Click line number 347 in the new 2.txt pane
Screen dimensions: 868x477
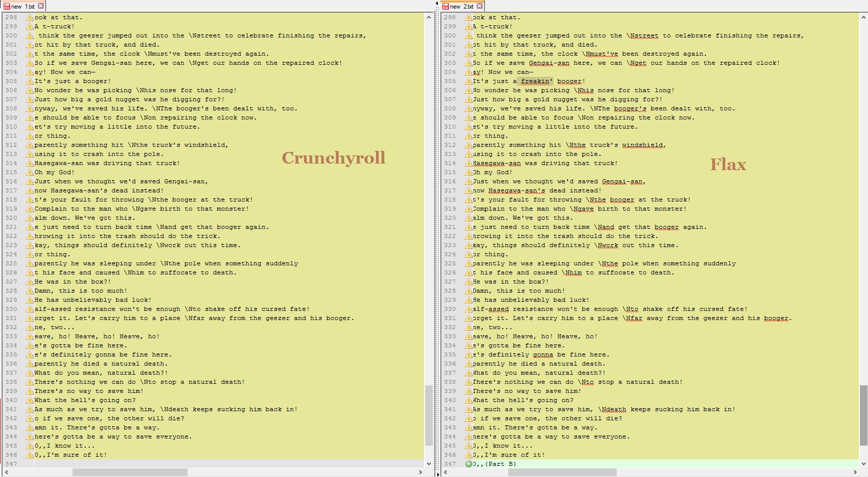click(x=449, y=464)
